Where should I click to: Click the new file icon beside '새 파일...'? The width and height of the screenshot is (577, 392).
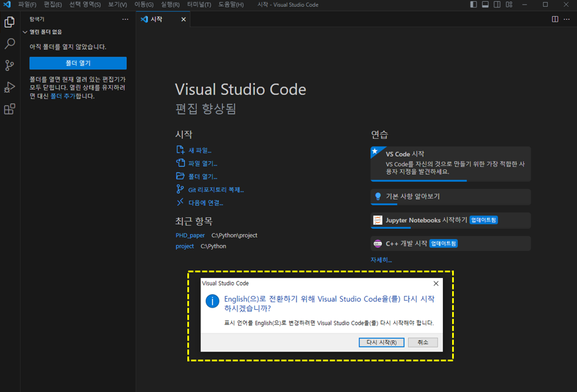coord(180,150)
